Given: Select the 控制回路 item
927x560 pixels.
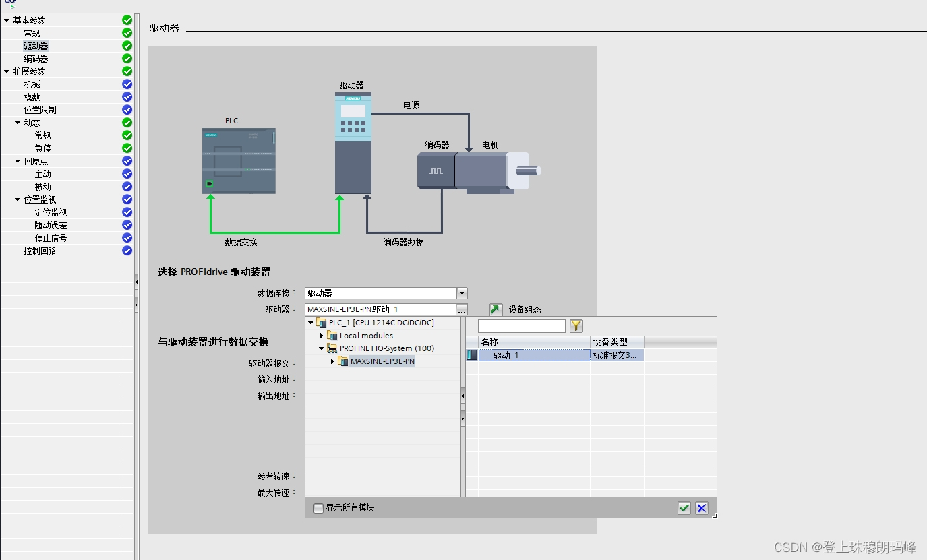Looking at the screenshot, I should pyautogui.click(x=40, y=251).
